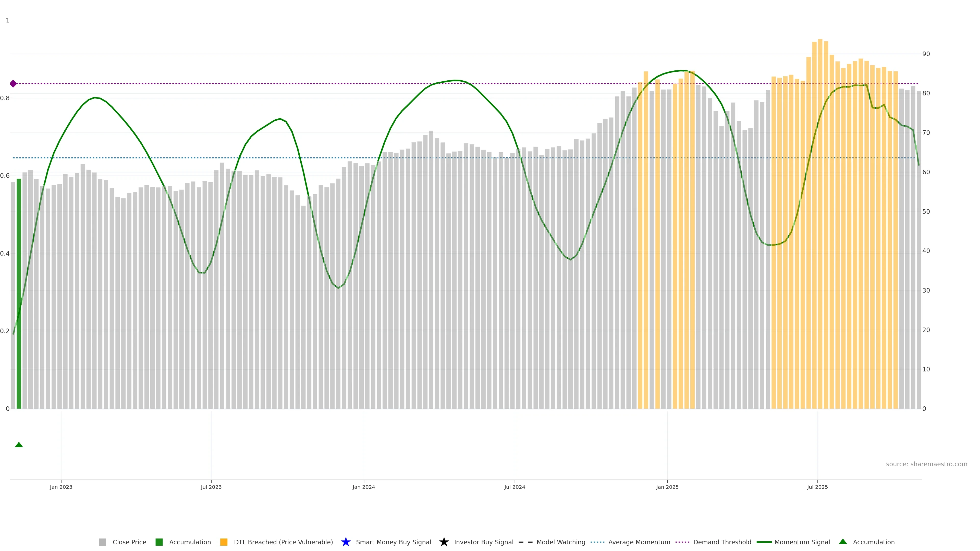Click the Smart Money Buy Signal text label
This screenshot has width=980, height=551.
(x=393, y=542)
